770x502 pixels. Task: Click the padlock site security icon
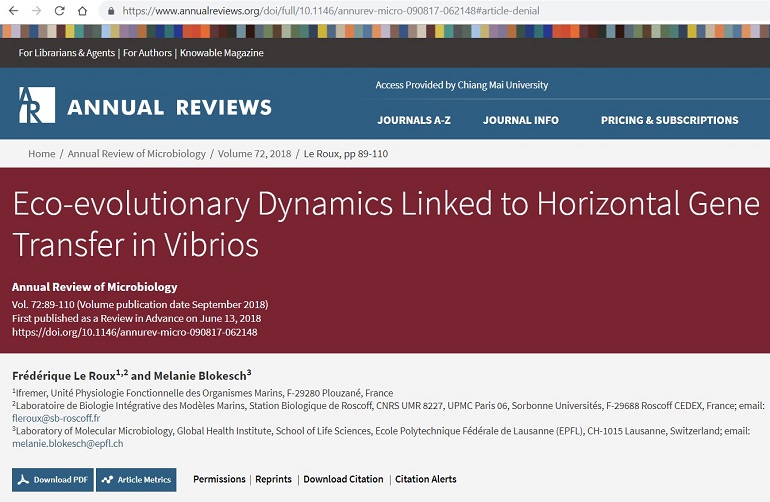(x=111, y=11)
